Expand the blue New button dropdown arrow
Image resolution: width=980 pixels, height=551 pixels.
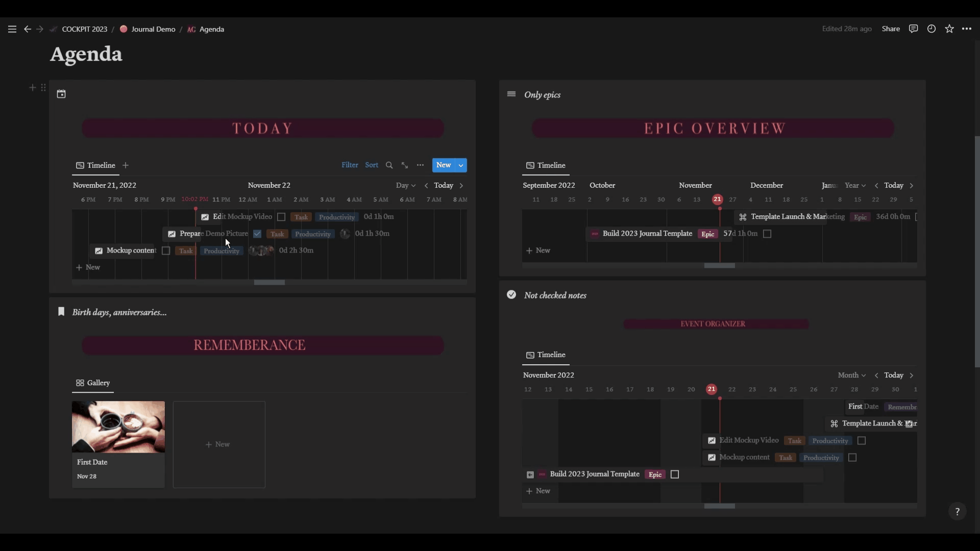[461, 165]
